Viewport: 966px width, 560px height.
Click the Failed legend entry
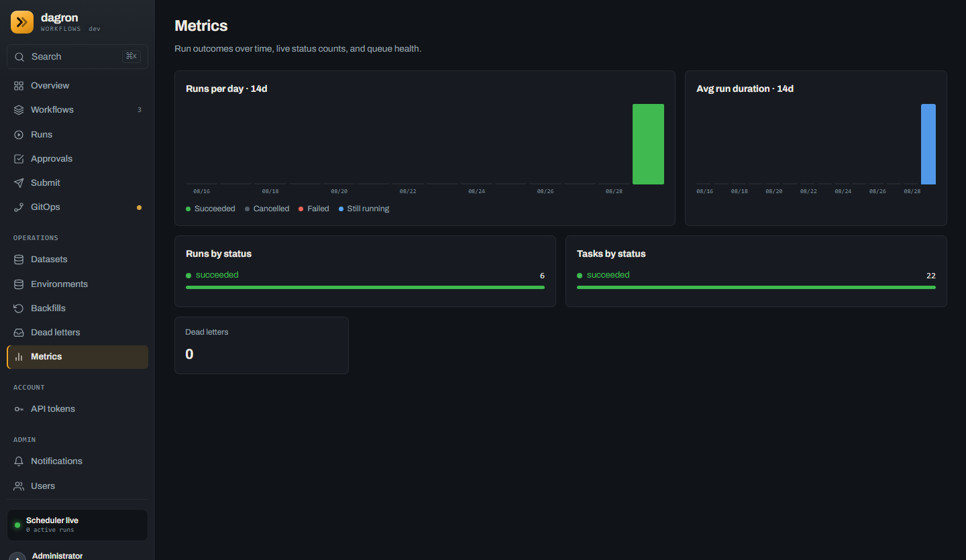[x=314, y=209]
